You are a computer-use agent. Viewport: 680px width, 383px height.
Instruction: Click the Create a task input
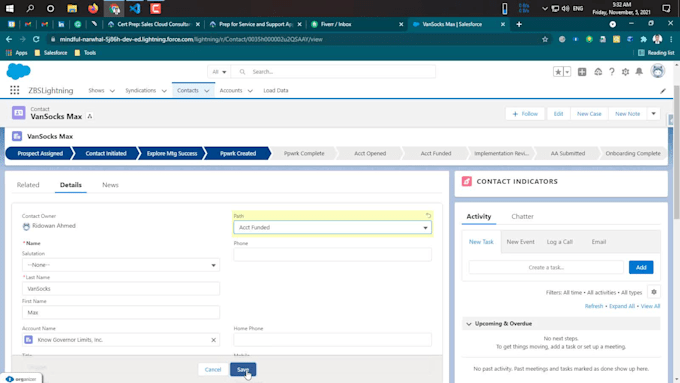tap(546, 267)
